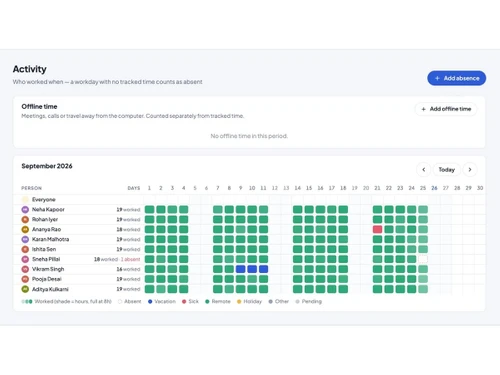Select Sneha Pillai's absent cell on day 25
This screenshot has height=375, width=500.
[423, 259]
